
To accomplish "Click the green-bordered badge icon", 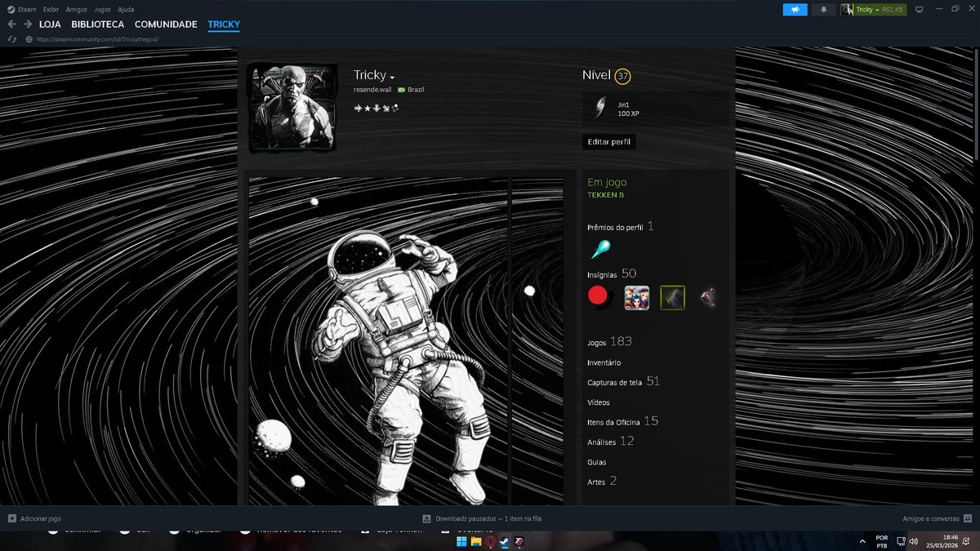I will [x=673, y=298].
